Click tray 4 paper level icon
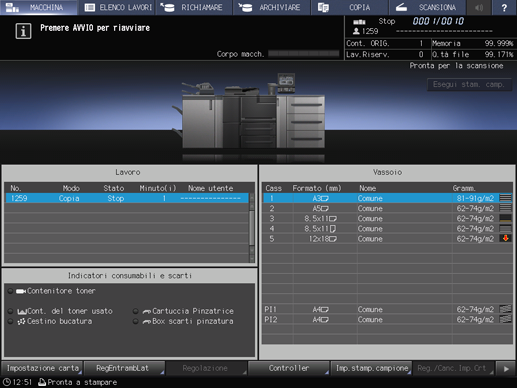 pyautogui.click(x=505, y=228)
